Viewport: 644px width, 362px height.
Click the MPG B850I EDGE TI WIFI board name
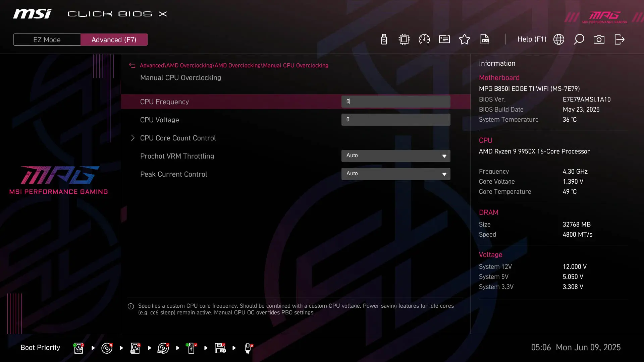[529, 89]
